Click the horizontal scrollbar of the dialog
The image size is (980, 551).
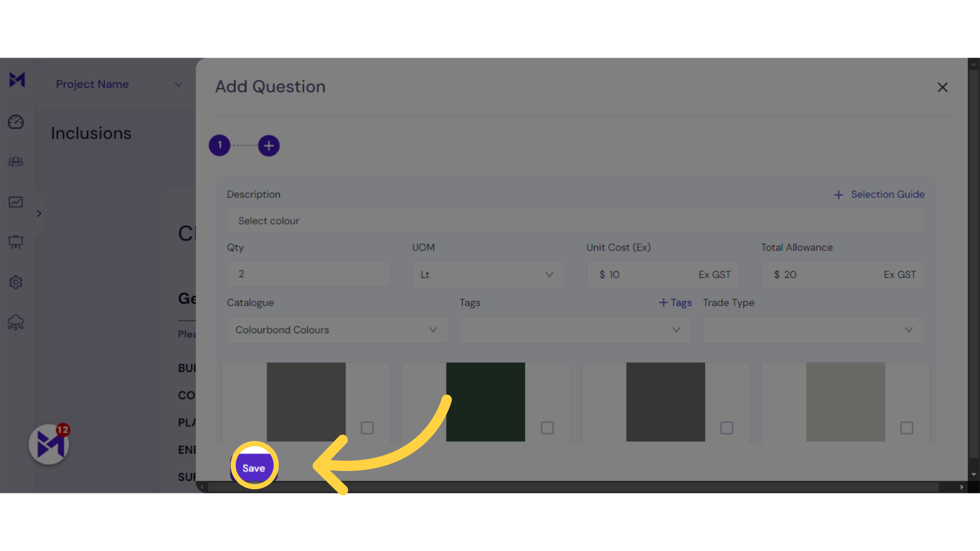(573, 487)
